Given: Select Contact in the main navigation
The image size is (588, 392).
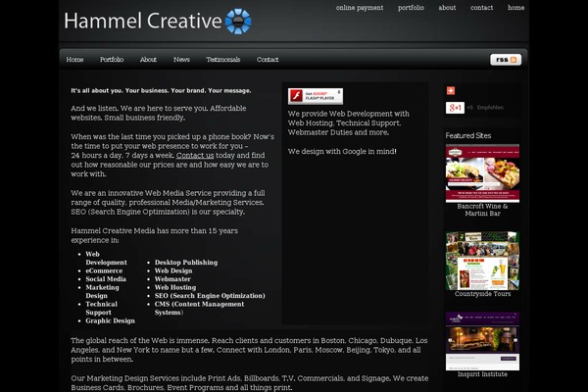Looking at the screenshot, I should tap(268, 59).
